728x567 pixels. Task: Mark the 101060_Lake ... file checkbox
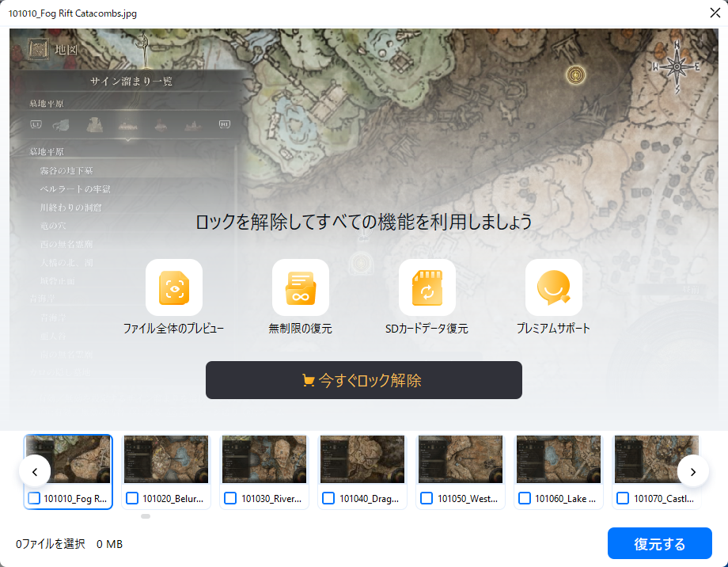click(525, 498)
